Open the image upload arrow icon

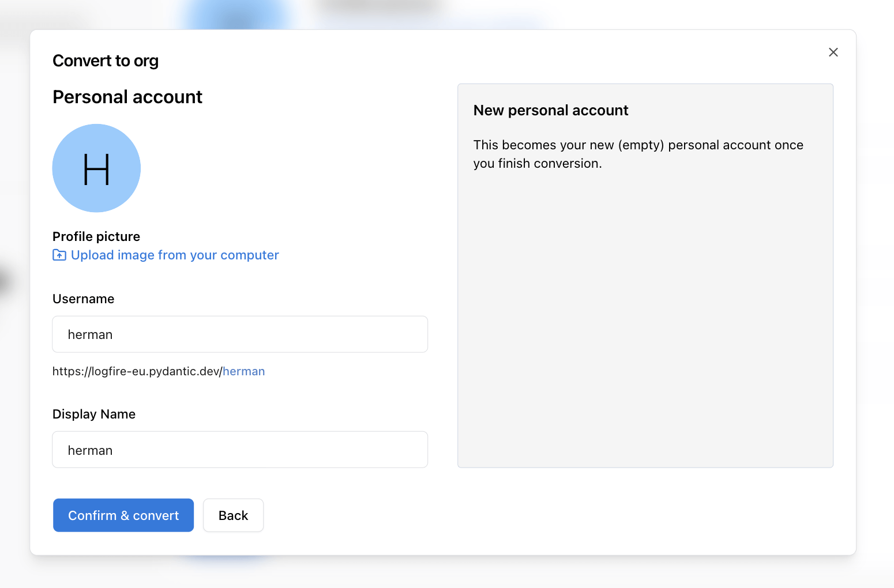click(x=59, y=254)
